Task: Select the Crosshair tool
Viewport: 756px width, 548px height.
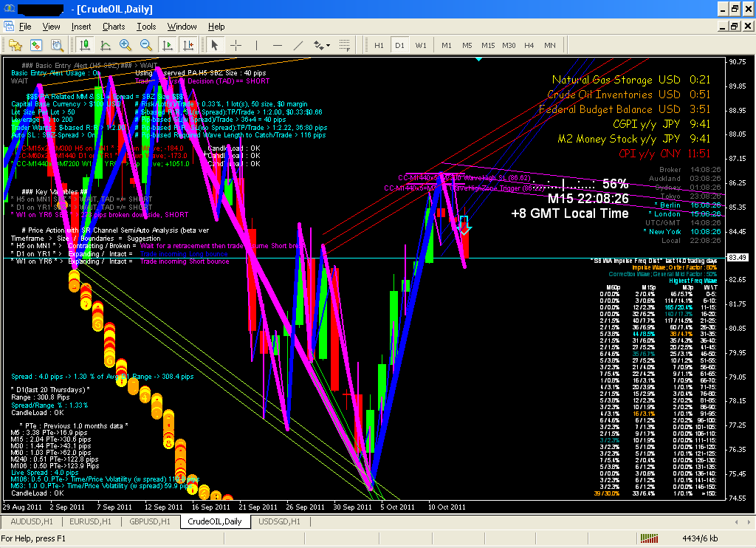Action: [235, 45]
